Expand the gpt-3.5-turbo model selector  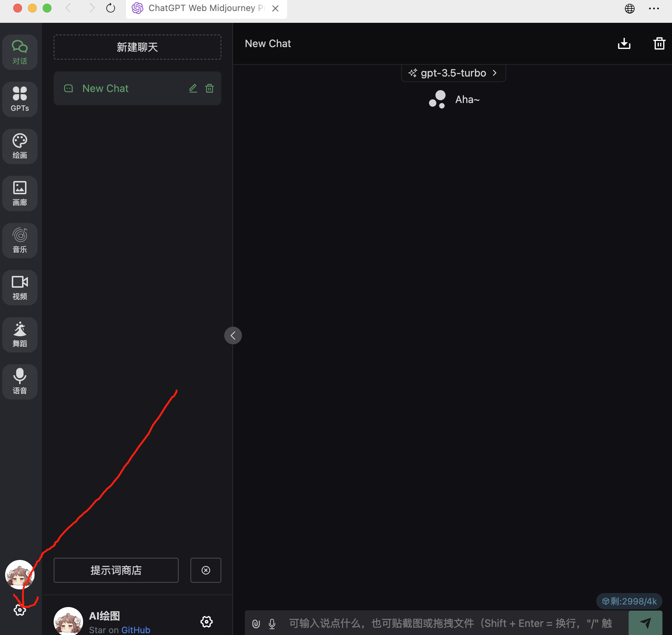453,73
